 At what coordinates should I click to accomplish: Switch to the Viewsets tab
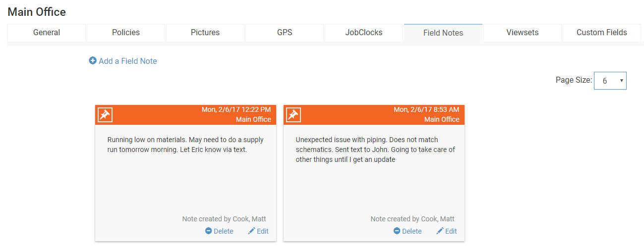523,33
